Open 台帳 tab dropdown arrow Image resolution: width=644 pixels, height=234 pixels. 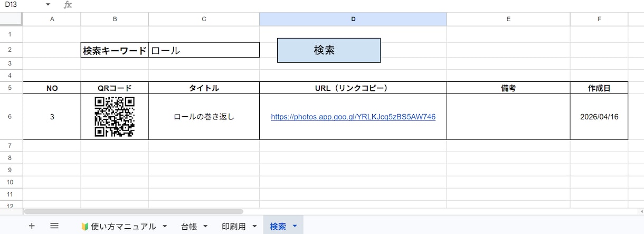coord(206,227)
